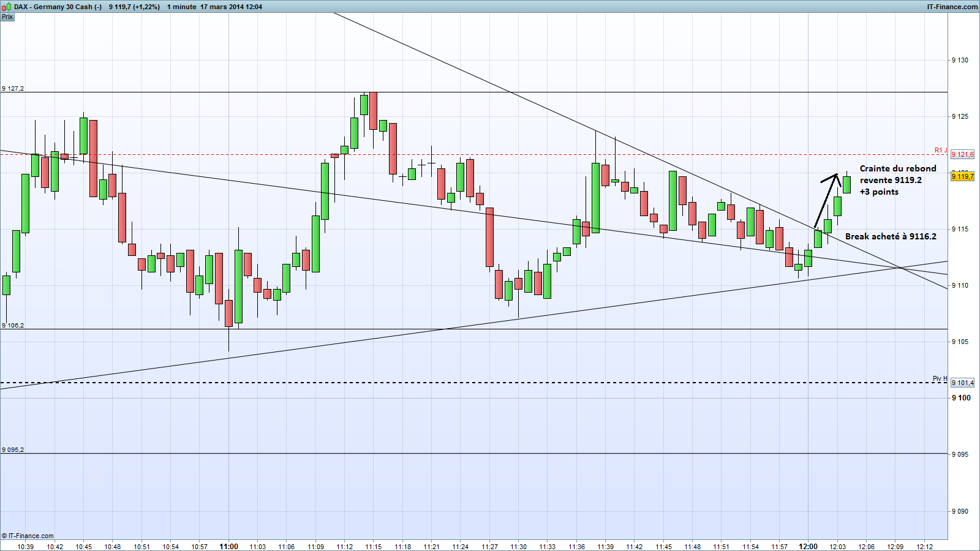Select the yellow 9 119,7 current price tag
Screen dimensions: 980x551
[x=962, y=176]
